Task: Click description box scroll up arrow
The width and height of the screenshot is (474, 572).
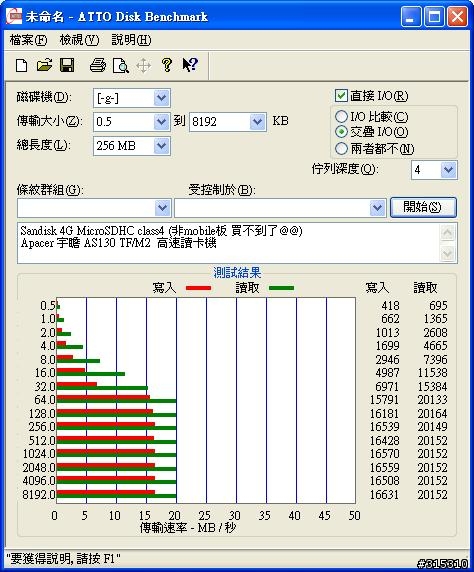Action: [448, 233]
